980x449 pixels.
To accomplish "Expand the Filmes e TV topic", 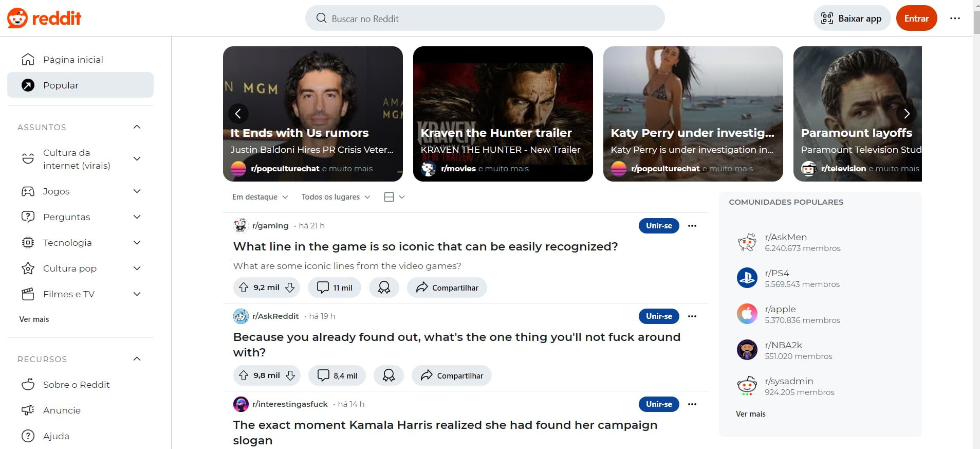I will pyautogui.click(x=137, y=294).
